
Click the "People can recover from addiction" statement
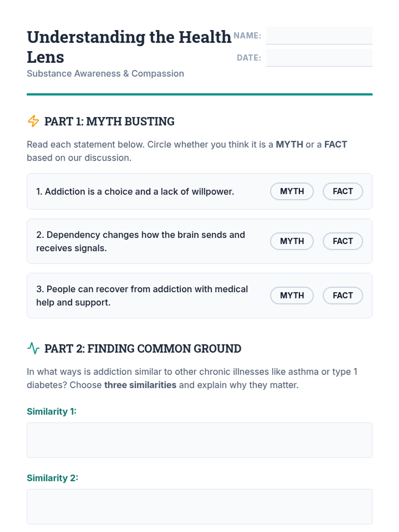(142, 296)
